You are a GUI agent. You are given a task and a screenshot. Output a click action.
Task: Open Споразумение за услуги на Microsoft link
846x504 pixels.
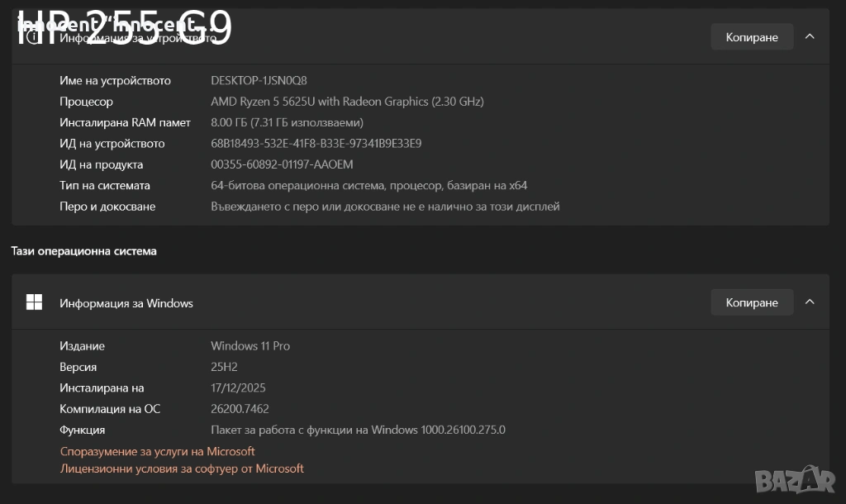pos(158,451)
